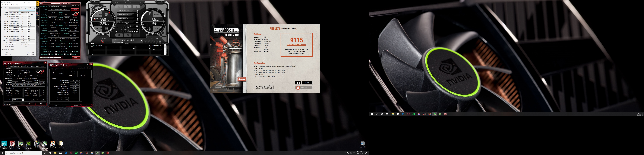Toggle the Vulkan checkbox in GPU-Z

[x=49, y=54]
